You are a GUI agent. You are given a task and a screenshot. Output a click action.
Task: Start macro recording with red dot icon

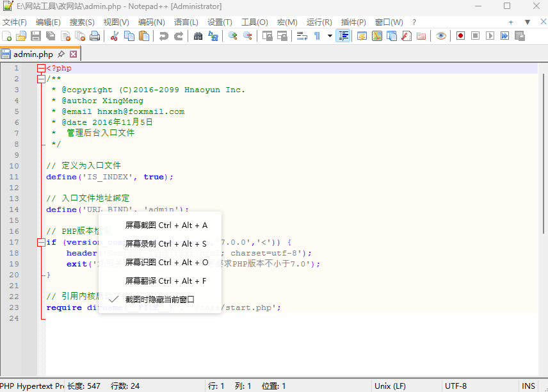click(x=460, y=36)
